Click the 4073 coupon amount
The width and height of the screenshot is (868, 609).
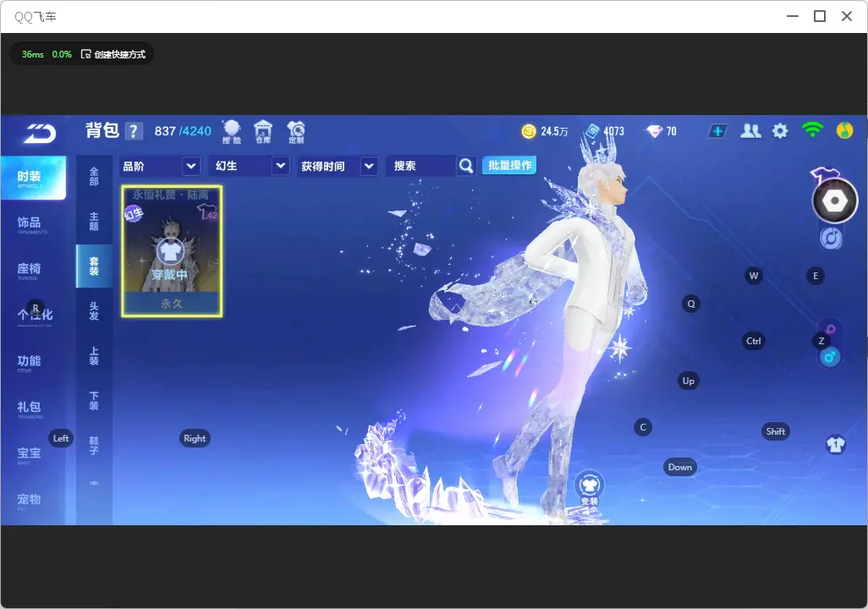pos(614,131)
